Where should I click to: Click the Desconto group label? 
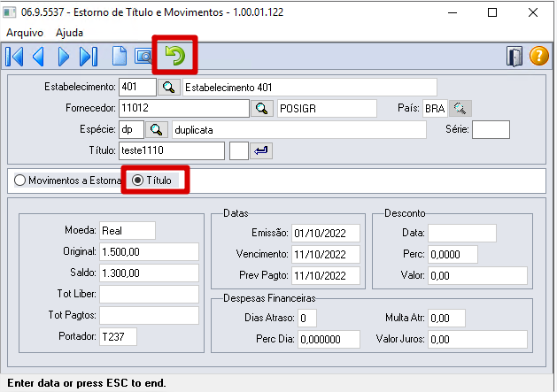405,213
